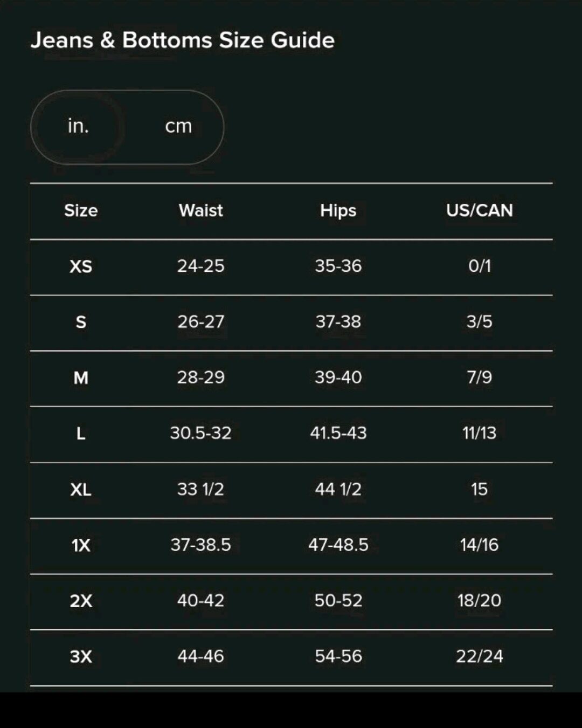Select the S size row label
The image size is (582, 728).
click(81, 322)
